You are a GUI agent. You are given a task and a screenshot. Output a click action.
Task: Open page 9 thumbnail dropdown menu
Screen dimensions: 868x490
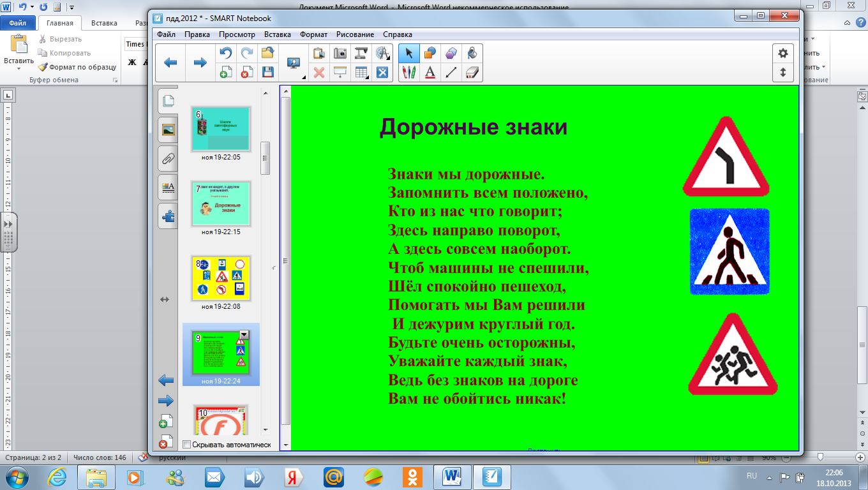(x=244, y=335)
